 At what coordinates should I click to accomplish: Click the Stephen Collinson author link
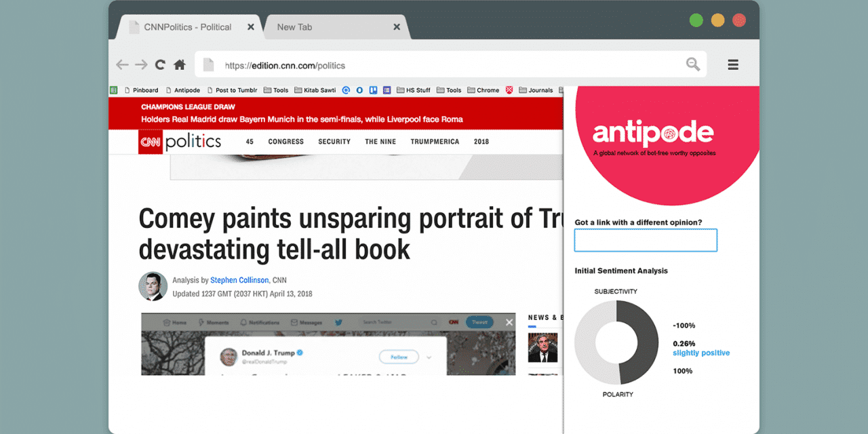coord(239,280)
